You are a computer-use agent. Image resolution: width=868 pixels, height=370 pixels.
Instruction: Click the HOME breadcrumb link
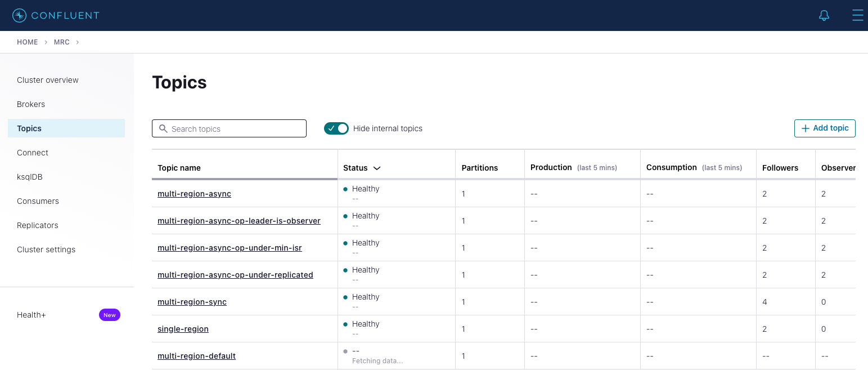(x=27, y=42)
